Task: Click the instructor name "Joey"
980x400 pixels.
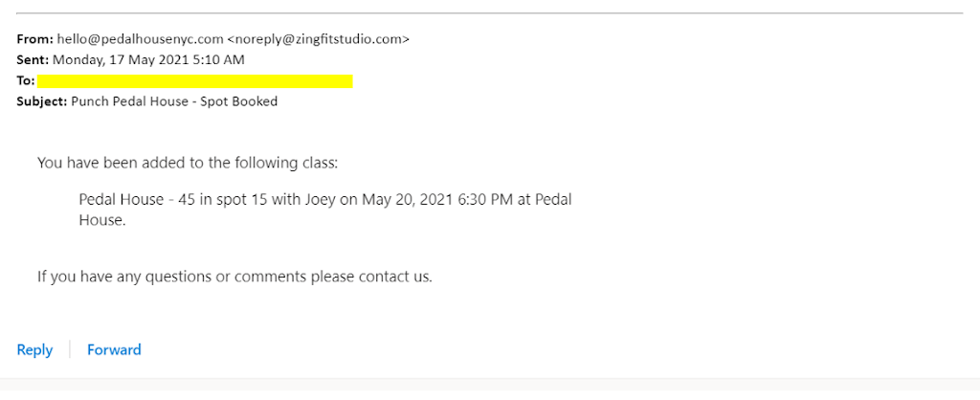Action: coord(323,200)
